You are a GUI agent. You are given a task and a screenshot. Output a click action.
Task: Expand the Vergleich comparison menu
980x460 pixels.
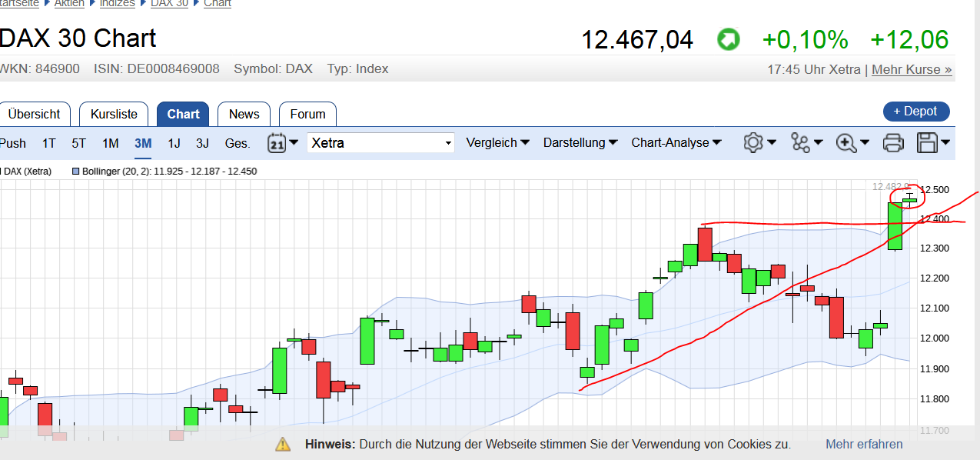[497, 143]
